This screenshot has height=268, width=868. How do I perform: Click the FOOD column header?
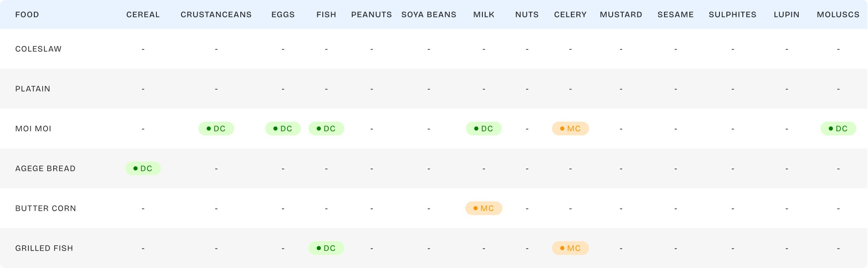(27, 15)
